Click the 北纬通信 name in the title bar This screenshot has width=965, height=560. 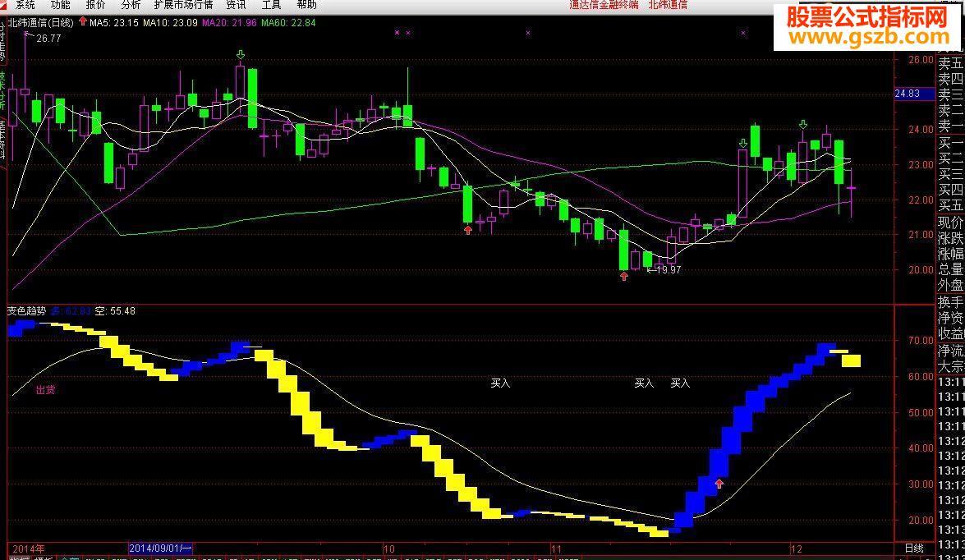pos(668,5)
